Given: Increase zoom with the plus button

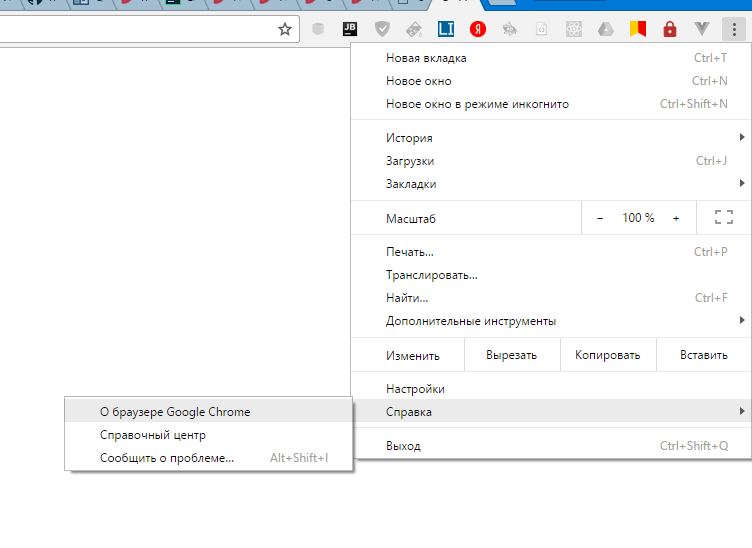Looking at the screenshot, I should [x=676, y=218].
